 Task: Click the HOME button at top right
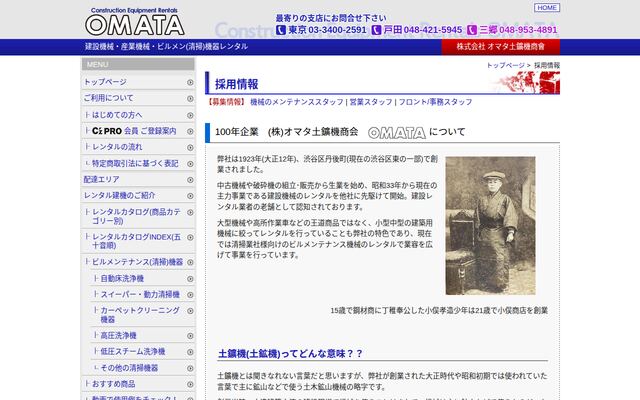(547, 8)
